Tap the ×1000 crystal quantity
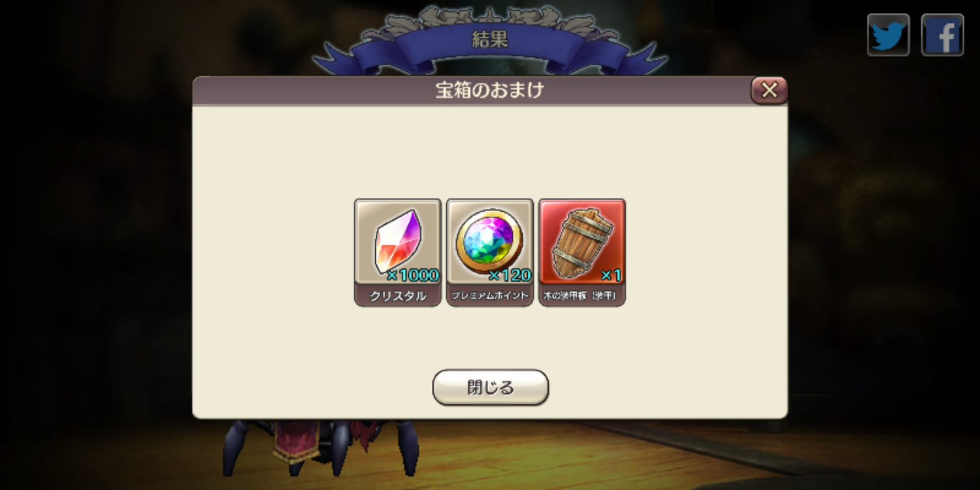980x490 pixels. pos(413,275)
